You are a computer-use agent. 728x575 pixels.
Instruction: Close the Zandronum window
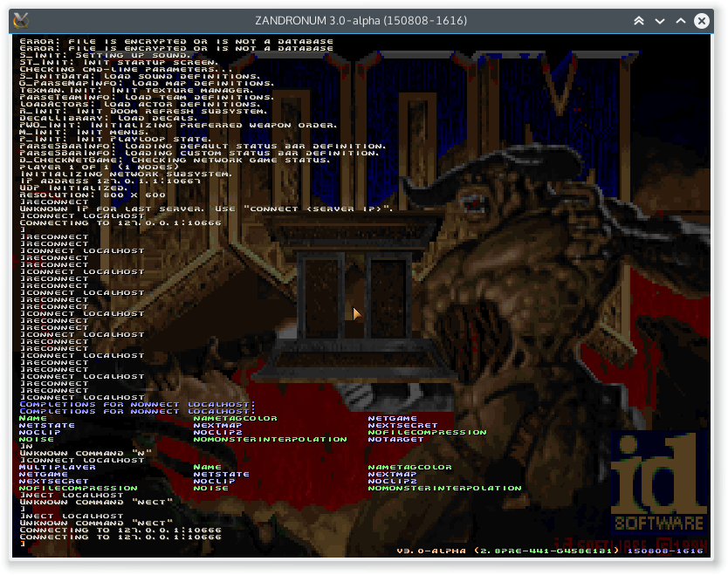click(701, 20)
